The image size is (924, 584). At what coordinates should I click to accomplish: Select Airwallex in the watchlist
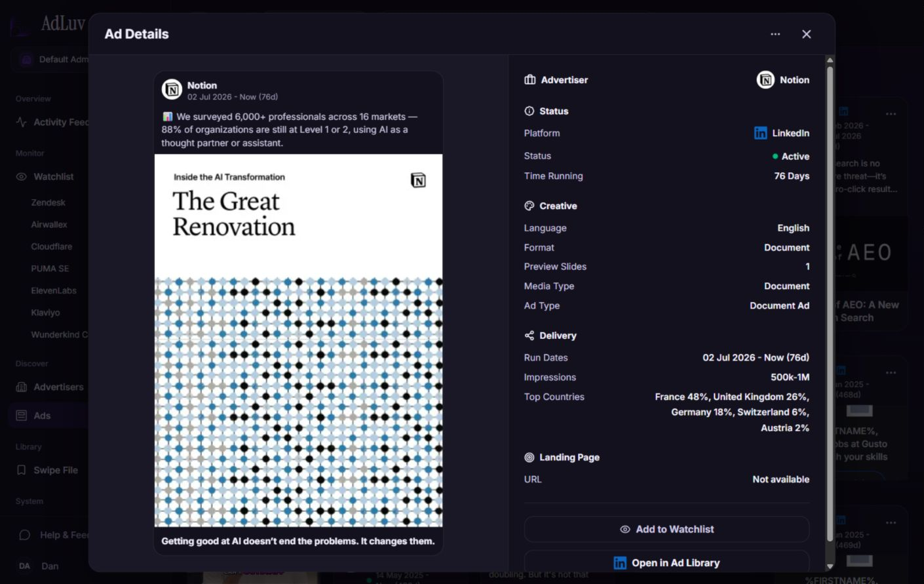click(x=49, y=225)
